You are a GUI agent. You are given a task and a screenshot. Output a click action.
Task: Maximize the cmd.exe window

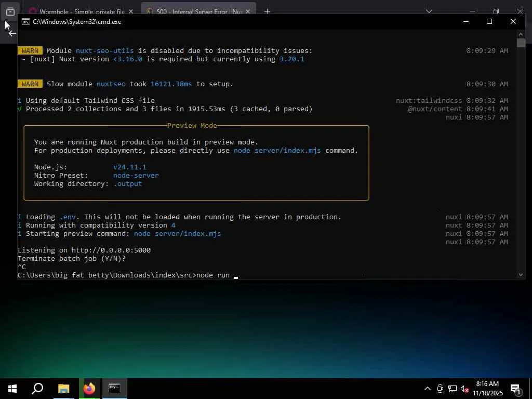489,21
